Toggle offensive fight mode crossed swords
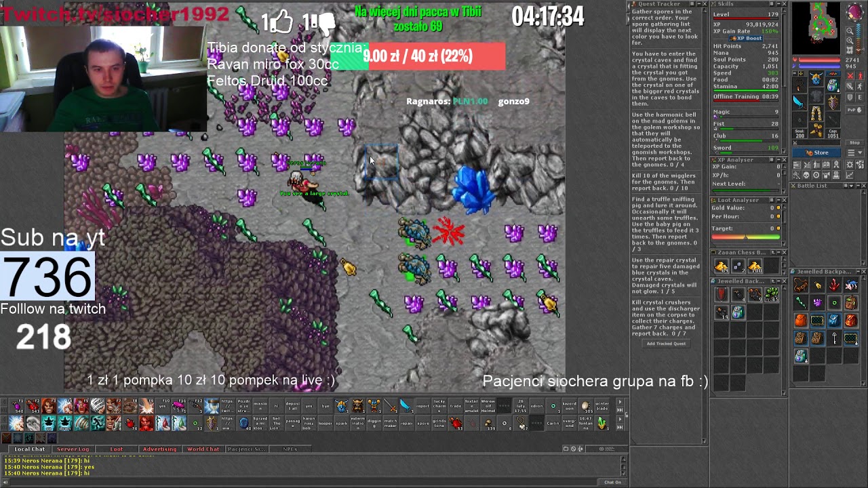868x488 pixels. click(x=850, y=76)
